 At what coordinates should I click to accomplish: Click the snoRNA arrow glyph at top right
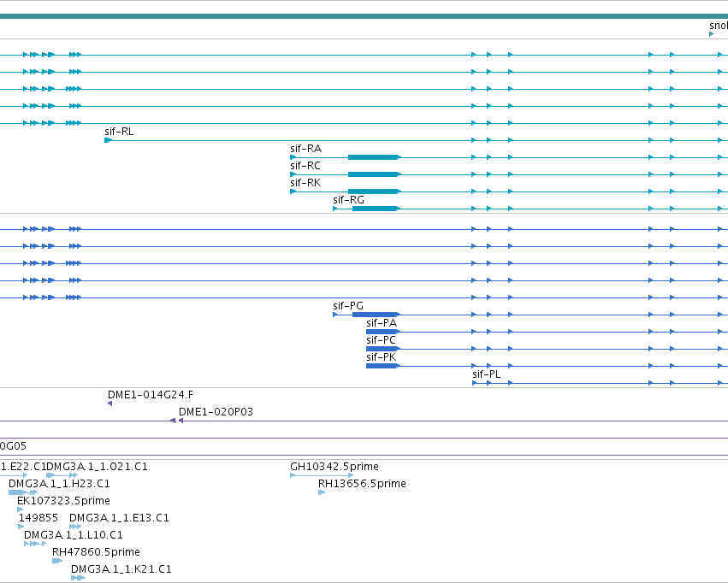pyautogui.click(x=712, y=34)
